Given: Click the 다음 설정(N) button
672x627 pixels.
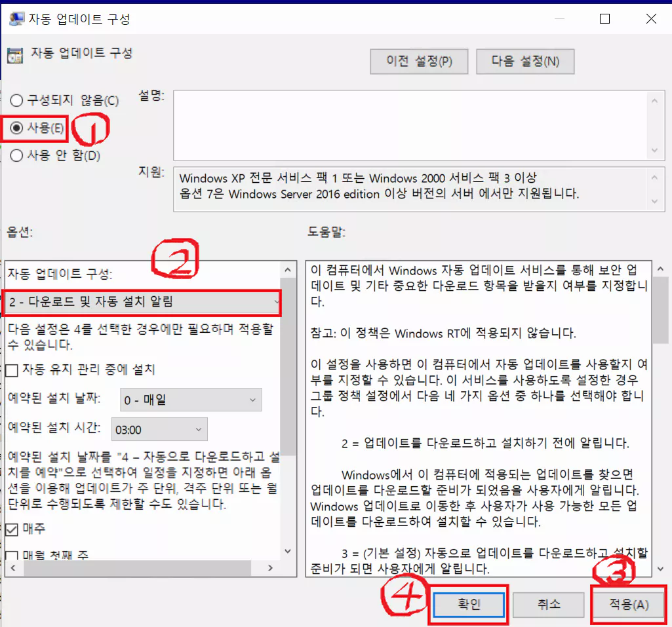Looking at the screenshot, I should [525, 61].
